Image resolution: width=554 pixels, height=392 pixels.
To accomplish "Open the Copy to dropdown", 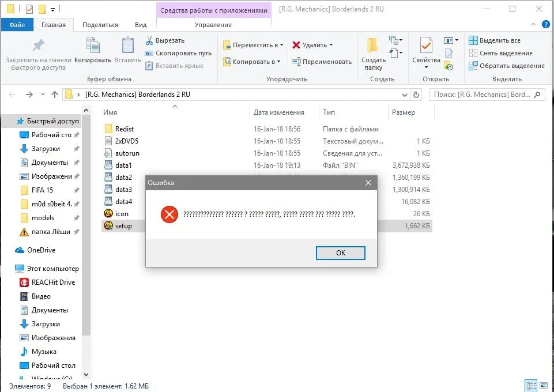I will [251, 62].
